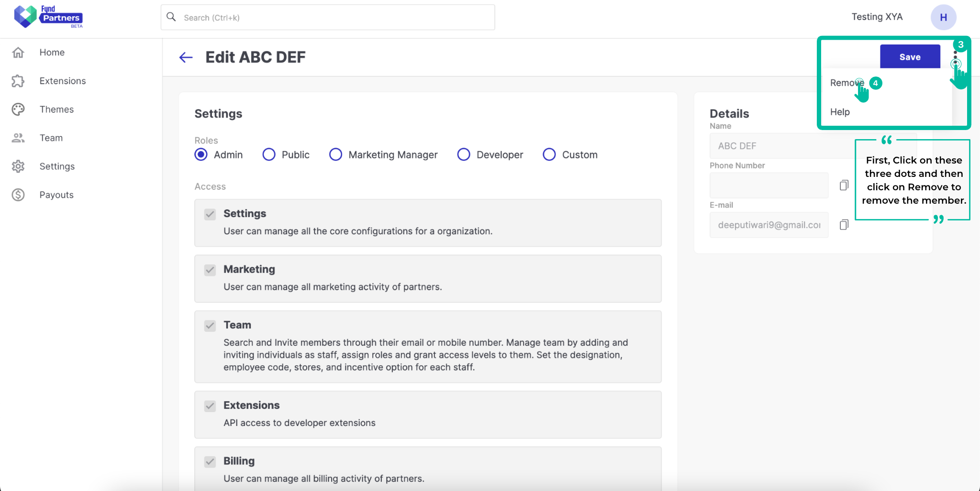Image resolution: width=980 pixels, height=491 pixels.
Task: Select the Marketing Manager role
Action: [x=336, y=154]
